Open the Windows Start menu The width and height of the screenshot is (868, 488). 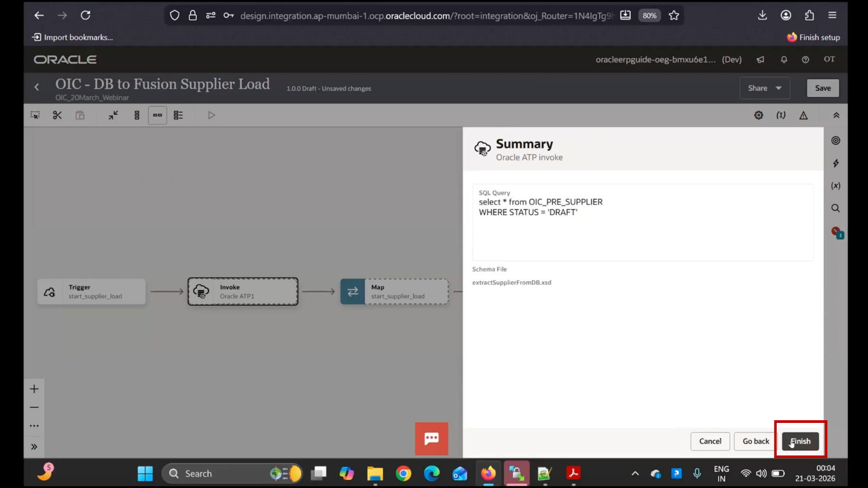(145, 474)
